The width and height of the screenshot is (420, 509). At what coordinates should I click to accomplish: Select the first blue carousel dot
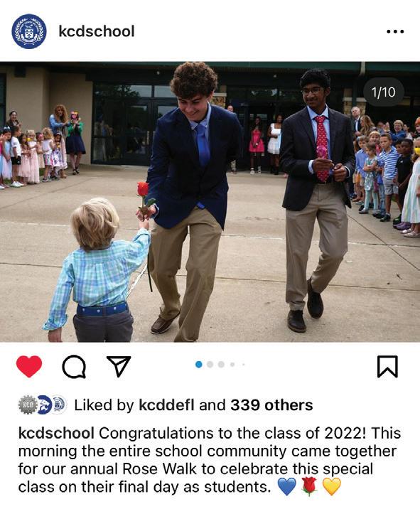click(199, 365)
